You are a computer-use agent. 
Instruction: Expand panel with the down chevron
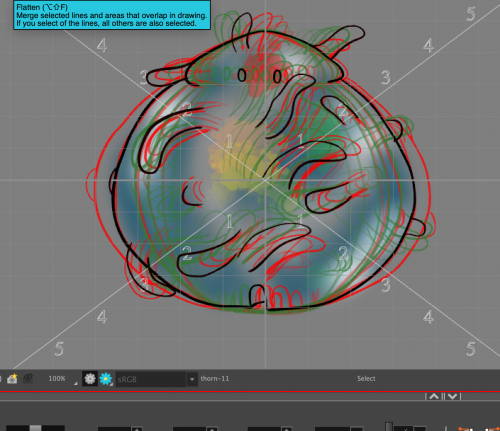coord(452,396)
